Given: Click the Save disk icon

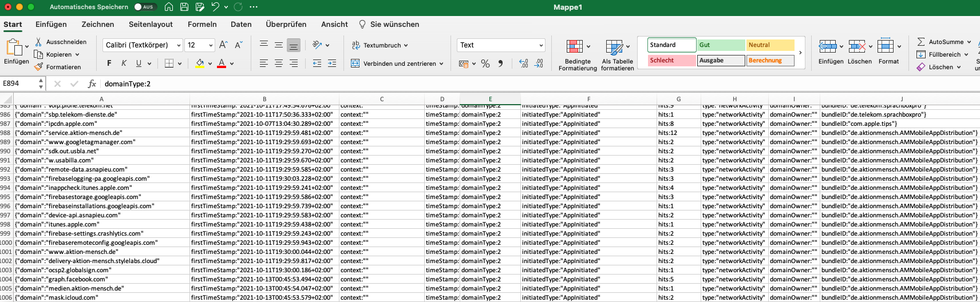Looking at the screenshot, I should 184,7.
